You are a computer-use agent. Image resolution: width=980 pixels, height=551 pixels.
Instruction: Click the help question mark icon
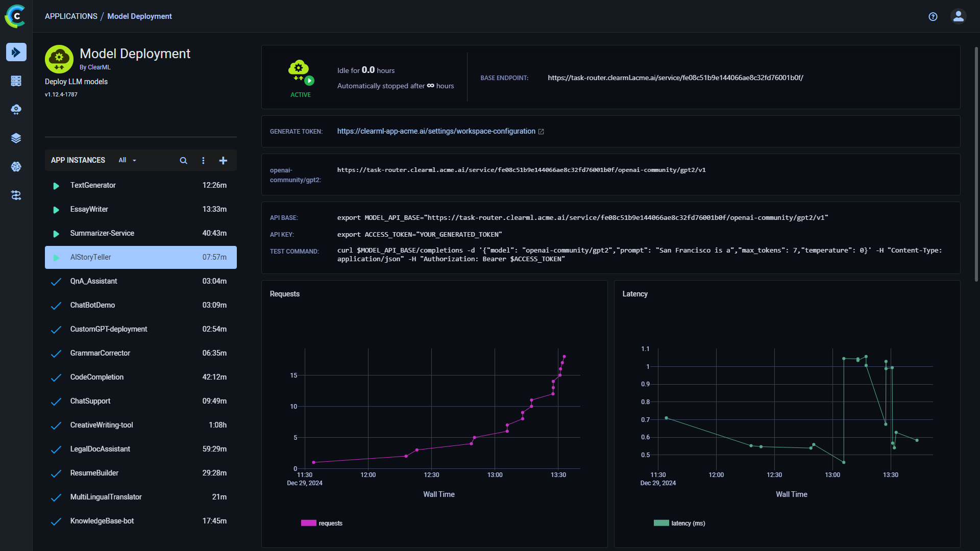(933, 16)
